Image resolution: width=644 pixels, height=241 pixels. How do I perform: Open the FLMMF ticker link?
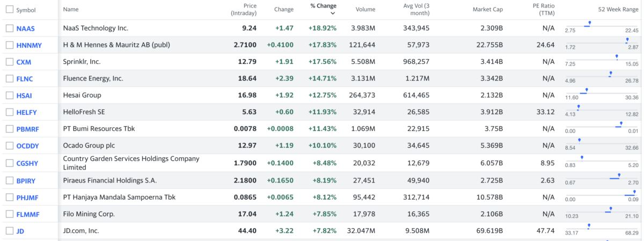coord(28,215)
